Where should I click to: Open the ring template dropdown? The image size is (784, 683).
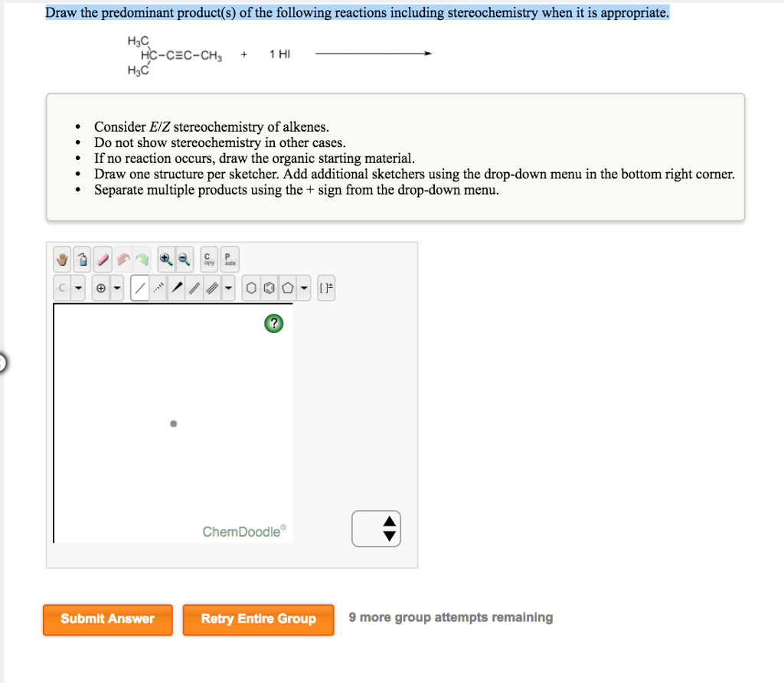(304, 288)
